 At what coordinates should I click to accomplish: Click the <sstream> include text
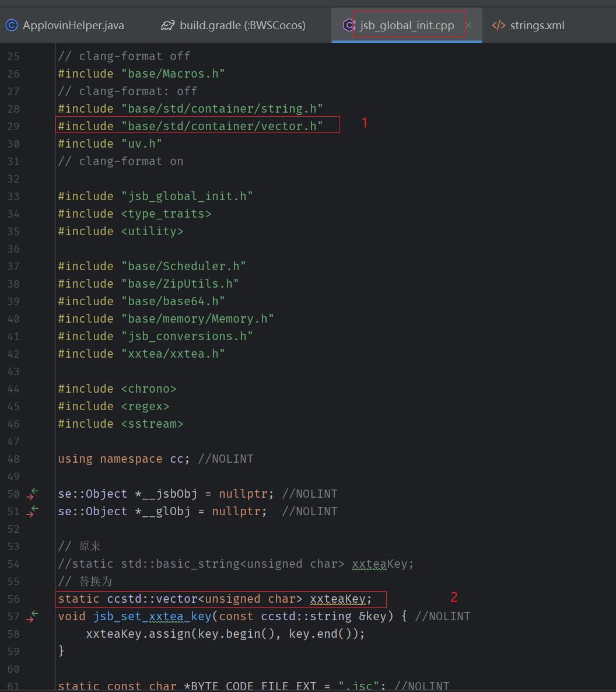coord(152,424)
